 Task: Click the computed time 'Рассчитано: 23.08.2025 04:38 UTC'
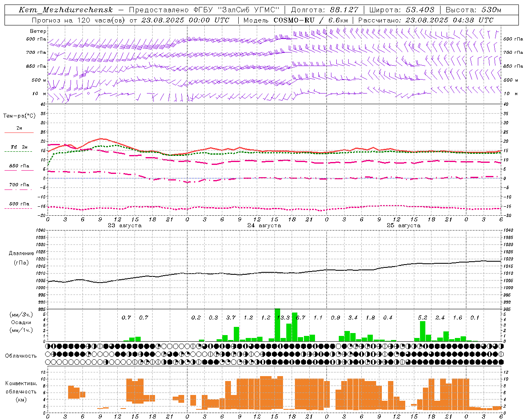(x=426, y=20)
